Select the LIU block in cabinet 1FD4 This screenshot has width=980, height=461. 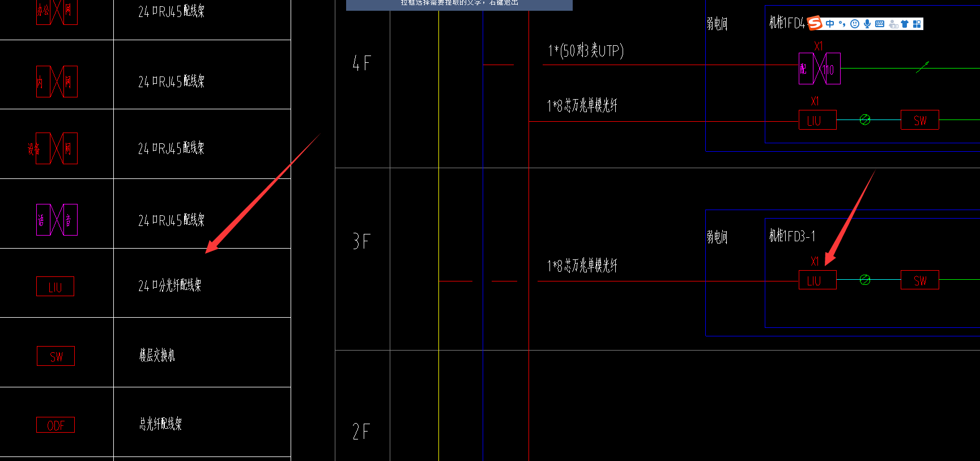[817, 120]
